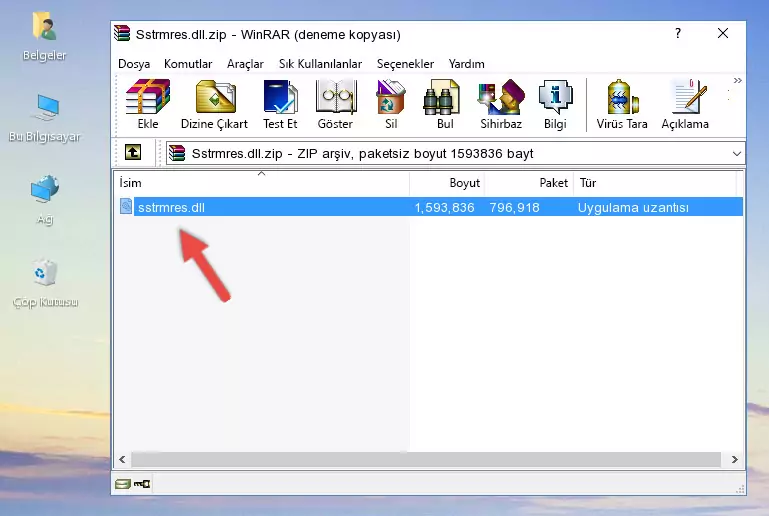Sort by the İsim column header
769x516 pixels.
click(262, 183)
